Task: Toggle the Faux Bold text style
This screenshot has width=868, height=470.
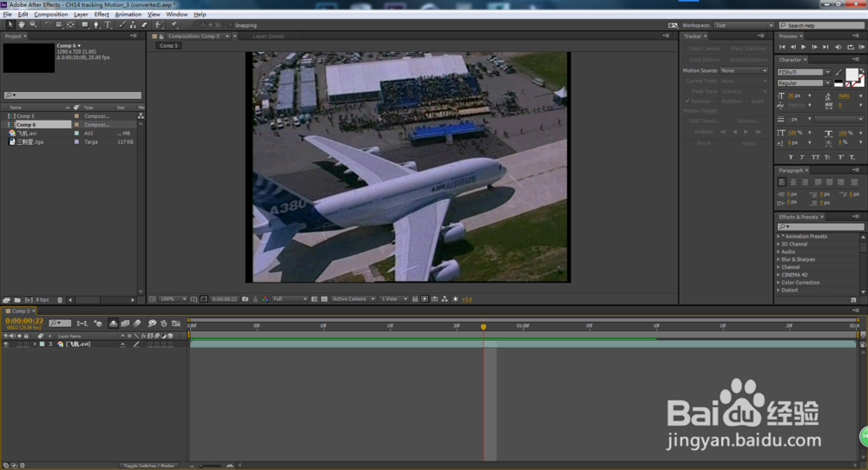Action: click(791, 158)
